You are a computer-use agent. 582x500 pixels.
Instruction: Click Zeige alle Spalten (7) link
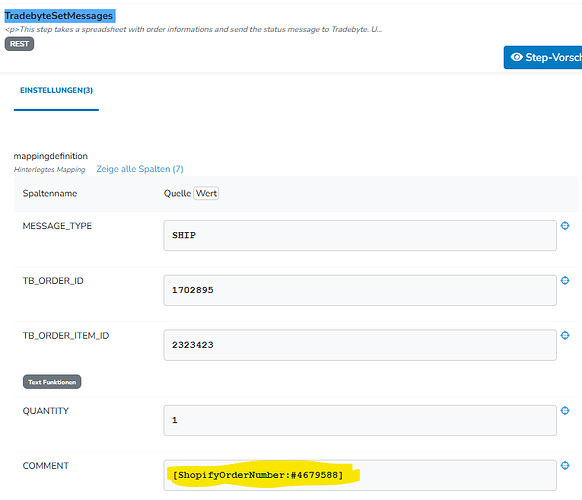tap(140, 169)
